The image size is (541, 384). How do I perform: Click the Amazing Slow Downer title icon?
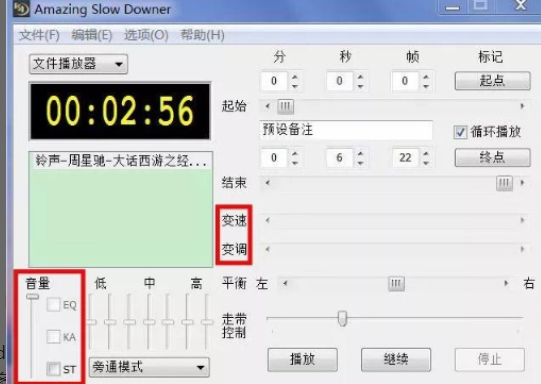tap(21, 9)
